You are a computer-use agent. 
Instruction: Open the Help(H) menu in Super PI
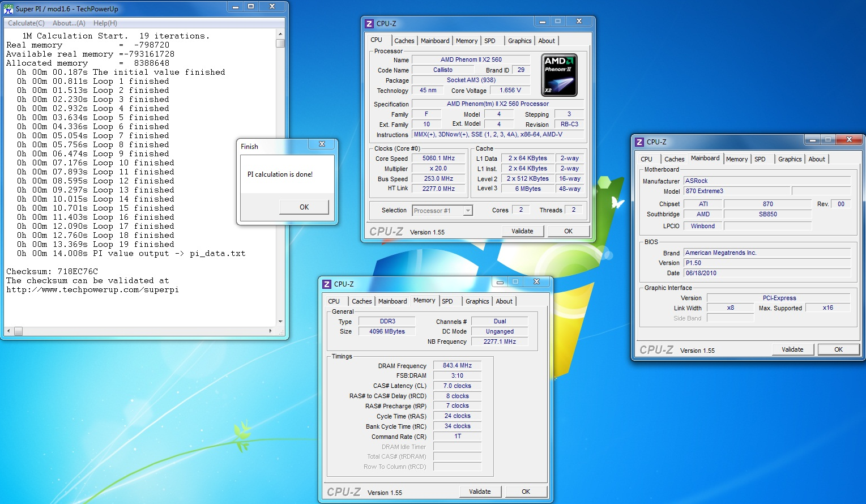pos(105,23)
